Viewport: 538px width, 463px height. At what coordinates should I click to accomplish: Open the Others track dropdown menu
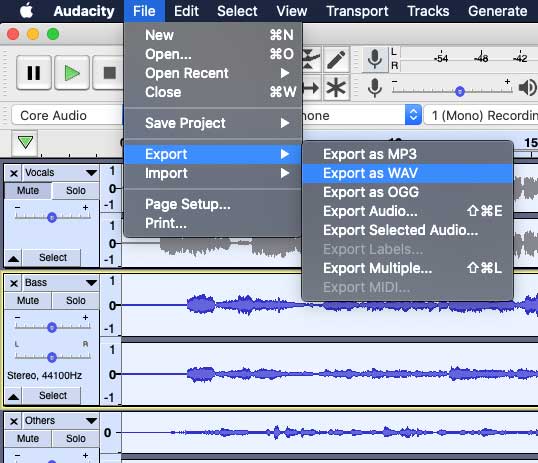point(91,421)
